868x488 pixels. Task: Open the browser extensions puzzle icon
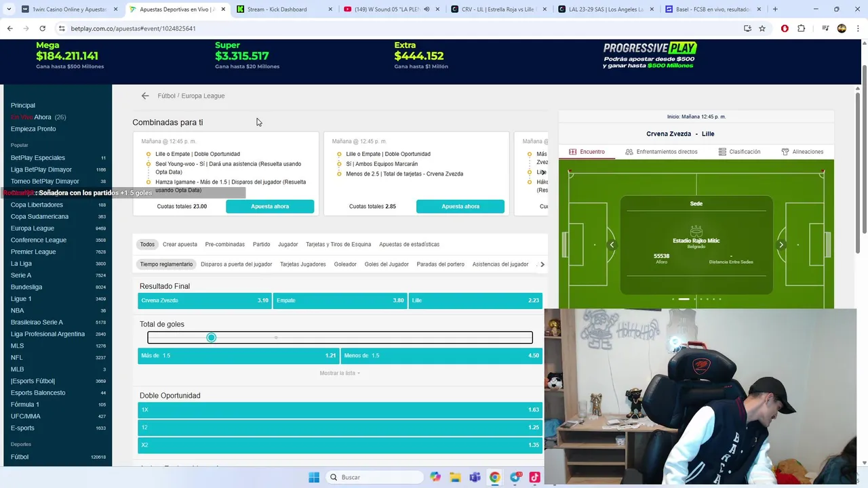point(802,28)
